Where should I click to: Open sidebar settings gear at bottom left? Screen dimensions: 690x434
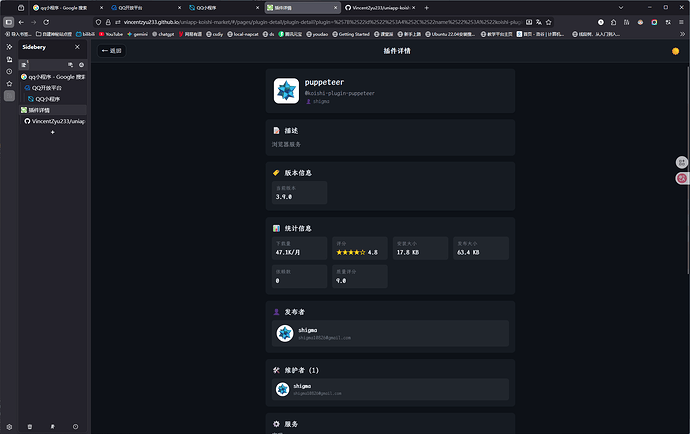(8, 427)
